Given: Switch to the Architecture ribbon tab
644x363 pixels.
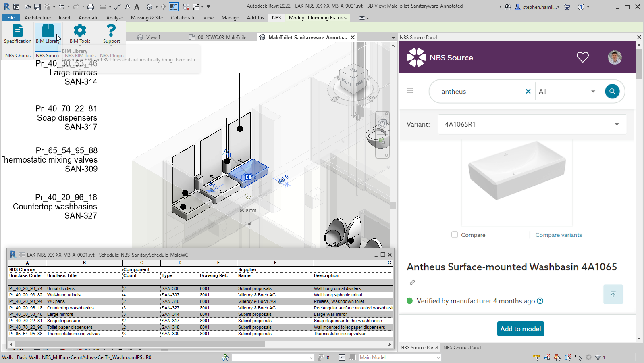Looking at the screenshot, I should click(37, 18).
